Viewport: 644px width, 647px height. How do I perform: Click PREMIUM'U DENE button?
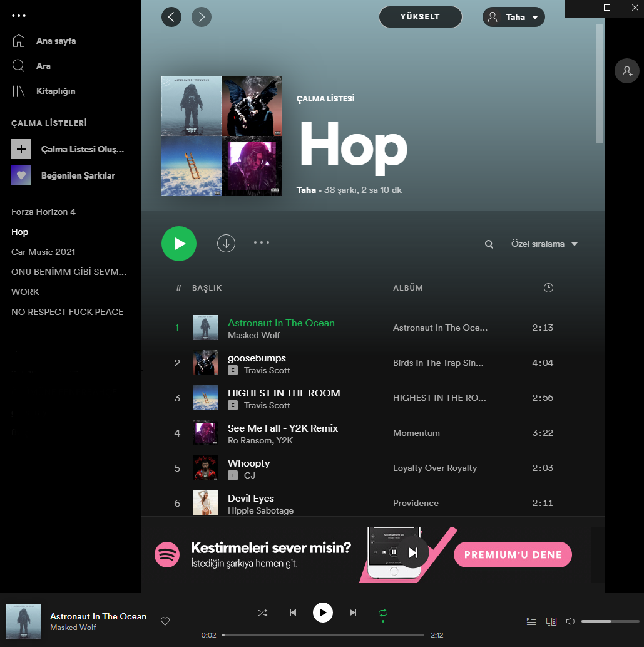click(513, 554)
